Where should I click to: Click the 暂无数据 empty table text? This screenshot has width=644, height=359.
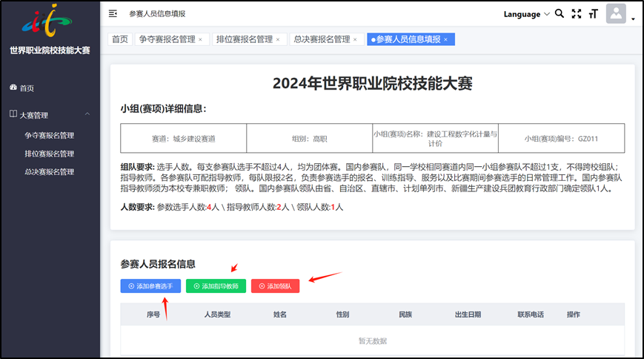point(373,341)
